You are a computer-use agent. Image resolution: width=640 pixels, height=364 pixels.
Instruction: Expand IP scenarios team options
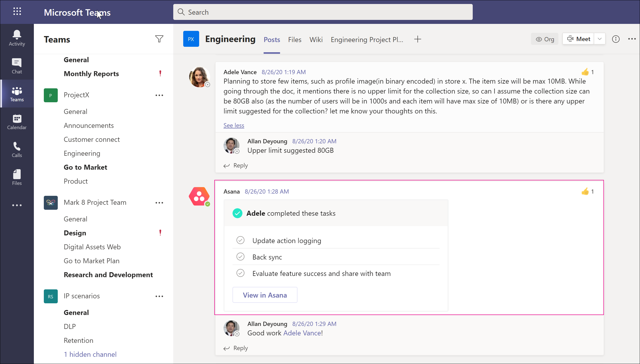coord(159,296)
